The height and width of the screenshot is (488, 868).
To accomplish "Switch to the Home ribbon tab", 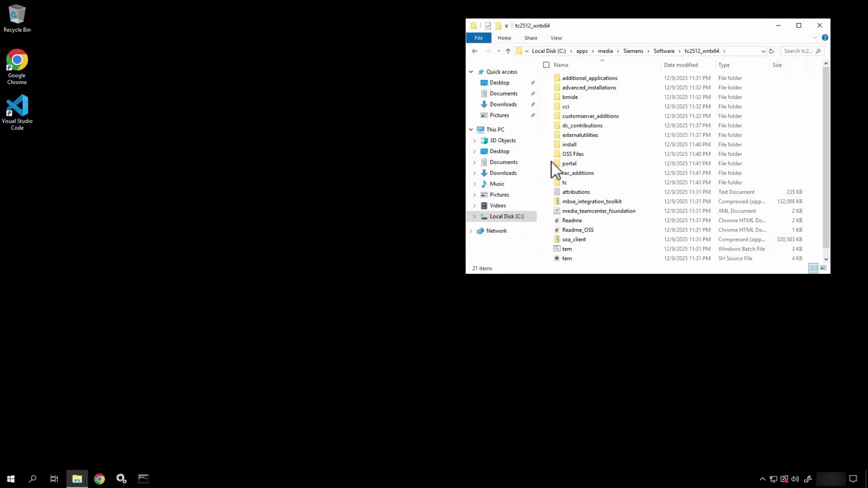I will click(505, 38).
